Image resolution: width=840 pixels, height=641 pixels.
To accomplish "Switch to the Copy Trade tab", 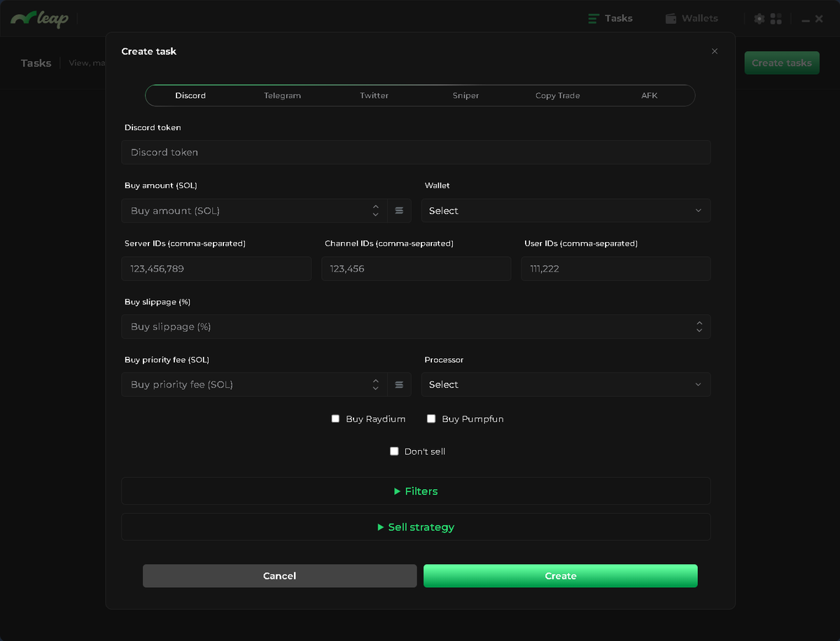I will pyautogui.click(x=557, y=95).
